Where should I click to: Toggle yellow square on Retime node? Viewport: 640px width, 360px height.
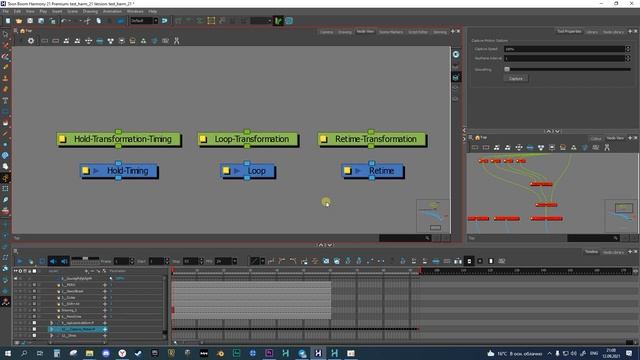(x=347, y=171)
